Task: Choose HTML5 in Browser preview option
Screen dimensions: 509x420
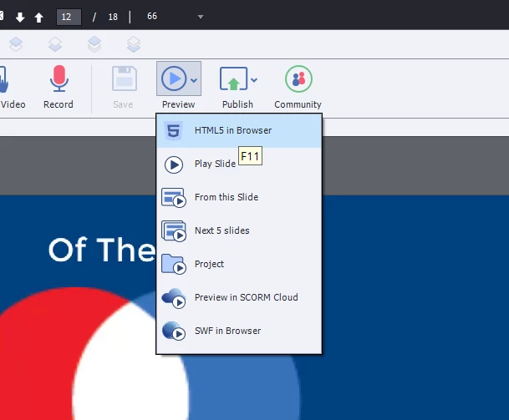Action: click(239, 131)
